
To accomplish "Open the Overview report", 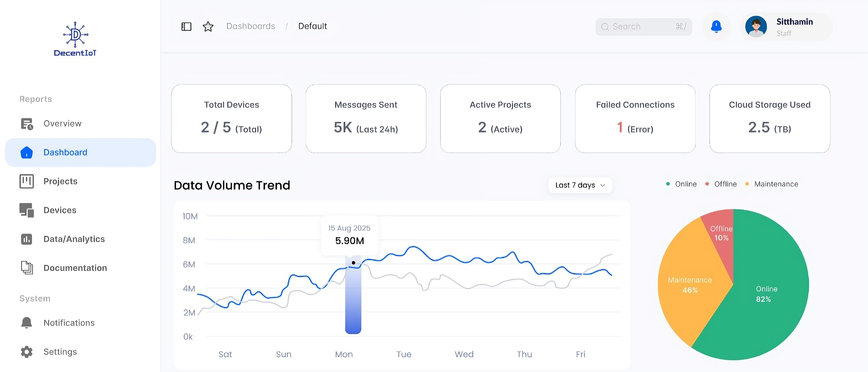I will tap(62, 124).
